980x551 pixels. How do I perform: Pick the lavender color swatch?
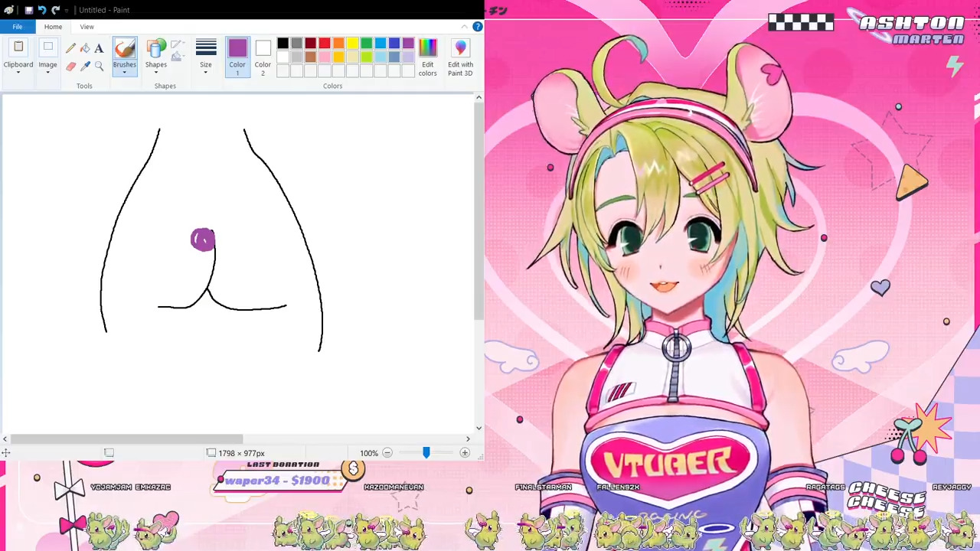(x=408, y=57)
